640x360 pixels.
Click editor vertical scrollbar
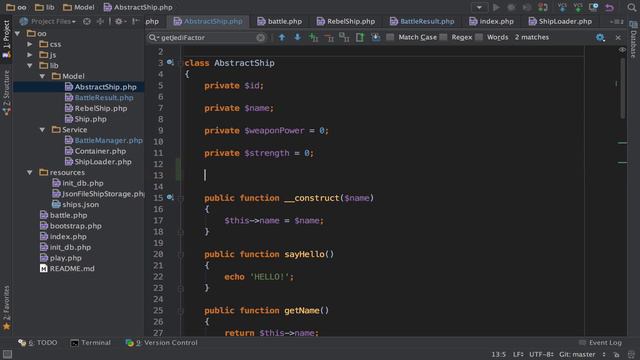coord(622,88)
